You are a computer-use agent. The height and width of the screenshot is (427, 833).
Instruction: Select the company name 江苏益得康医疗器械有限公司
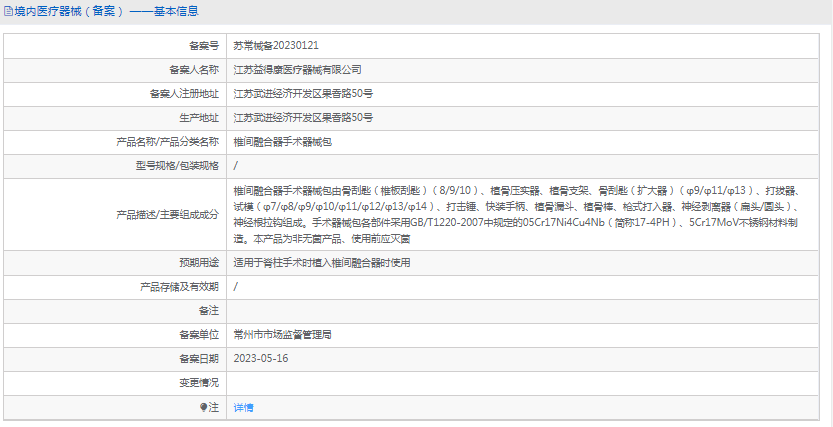pos(298,70)
